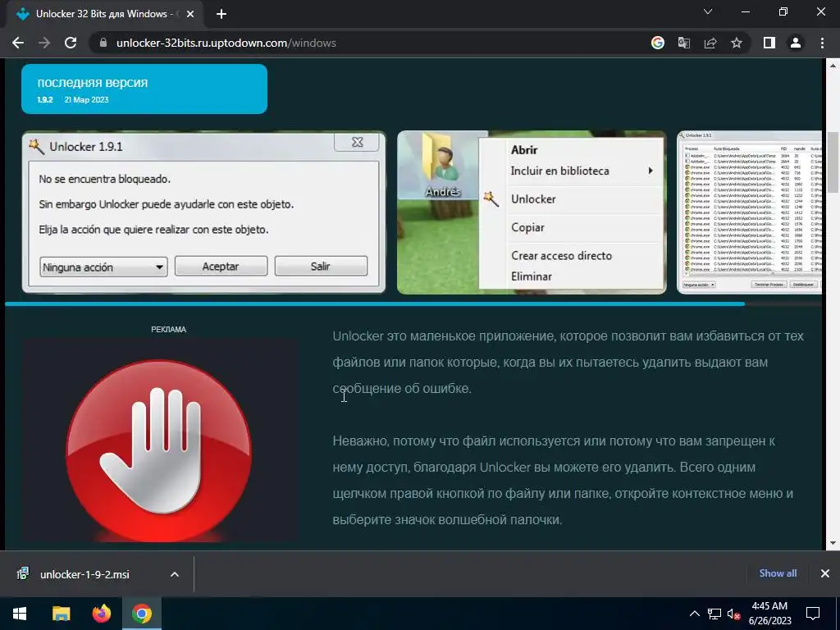This screenshot has height=630, width=840.
Task: Show all downloads
Action: (x=778, y=573)
